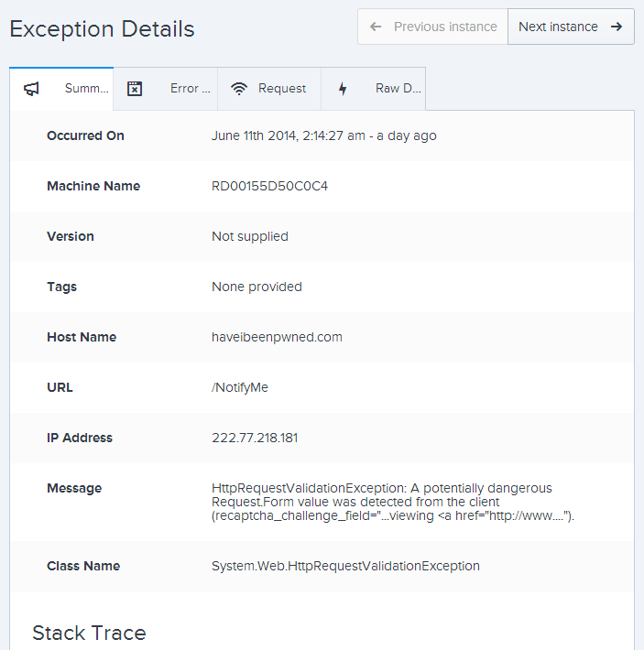Click the 'Host Name' label
The image size is (644, 650).
tap(82, 337)
